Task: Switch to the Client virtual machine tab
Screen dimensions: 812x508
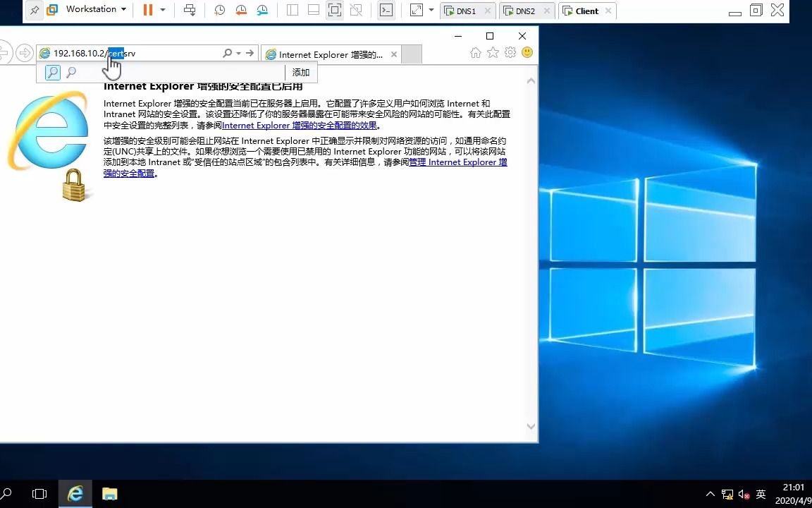Action: click(586, 11)
